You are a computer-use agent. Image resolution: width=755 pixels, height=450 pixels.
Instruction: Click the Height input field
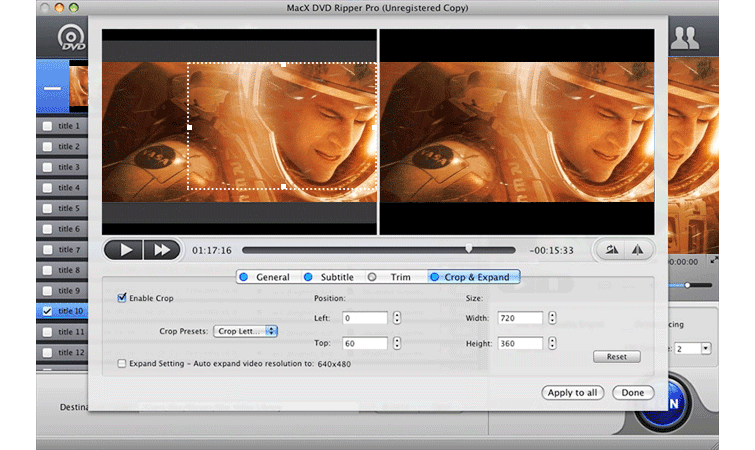click(521, 344)
